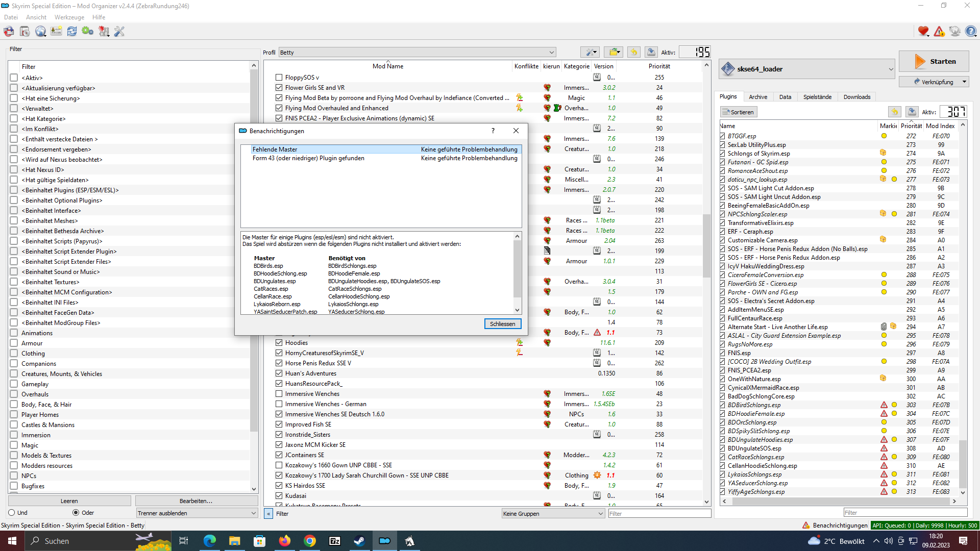
Task: Restore plugin list backup icon
Action: [x=894, y=112]
